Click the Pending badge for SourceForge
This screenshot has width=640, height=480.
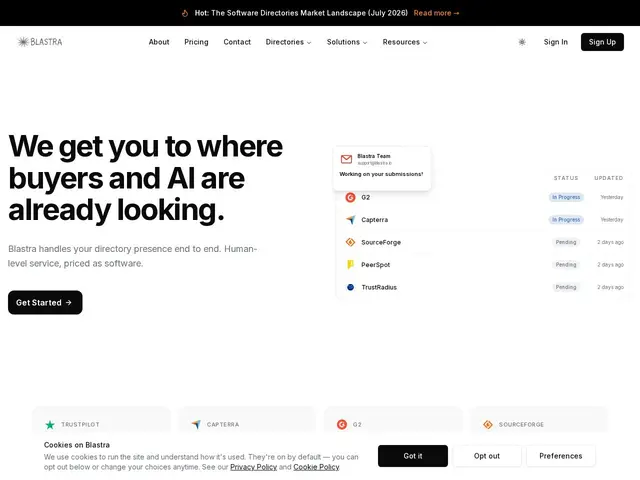tap(566, 242)
